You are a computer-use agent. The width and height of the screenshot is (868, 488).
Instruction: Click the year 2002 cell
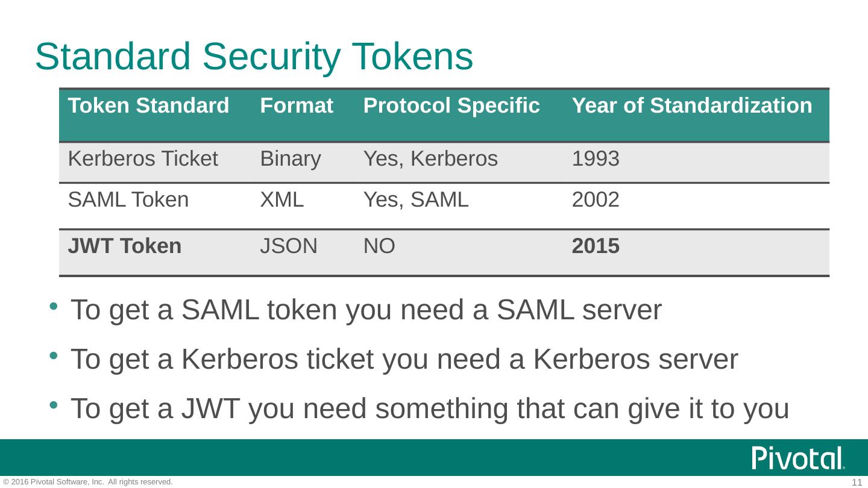point(595,199)
